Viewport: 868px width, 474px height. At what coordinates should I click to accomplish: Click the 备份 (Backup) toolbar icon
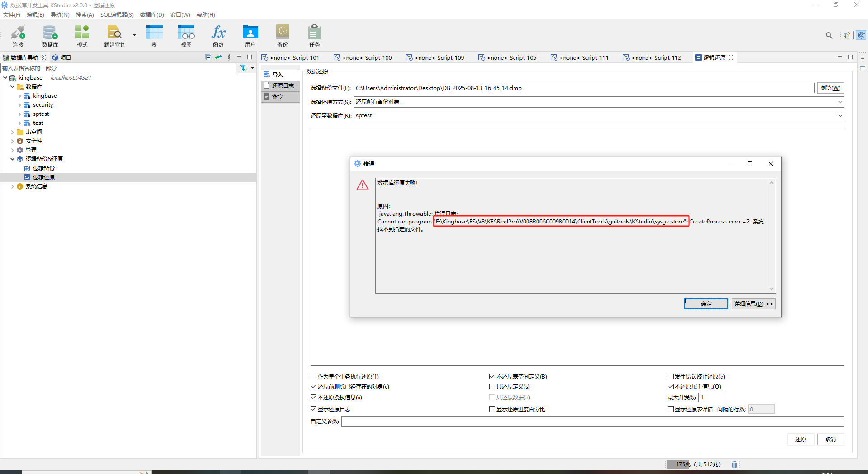[283, 36]
